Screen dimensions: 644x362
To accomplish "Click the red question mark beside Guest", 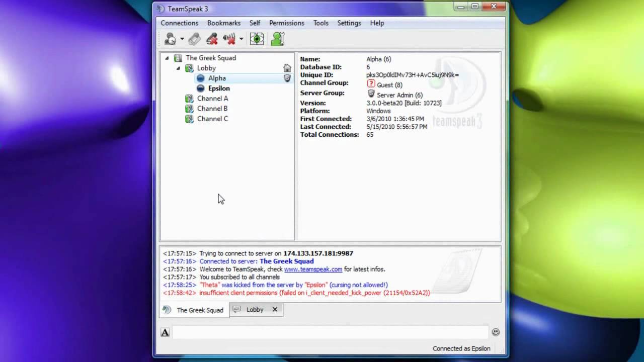I will pyautogui.click(x=372, y=84).
